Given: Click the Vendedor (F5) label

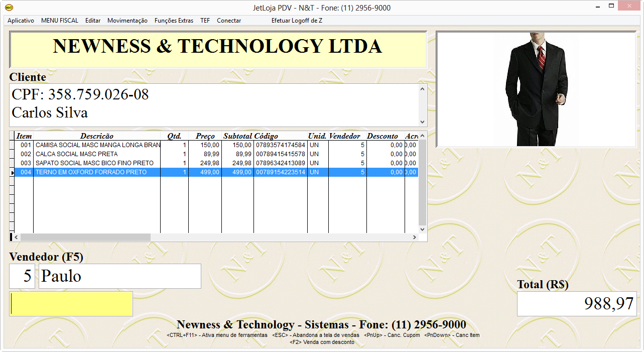Looking at the screenshot, I should [46, 257].
